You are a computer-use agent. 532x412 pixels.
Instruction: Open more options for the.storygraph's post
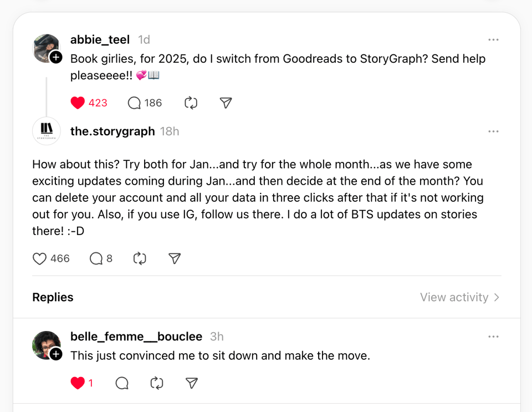[493, 131]
